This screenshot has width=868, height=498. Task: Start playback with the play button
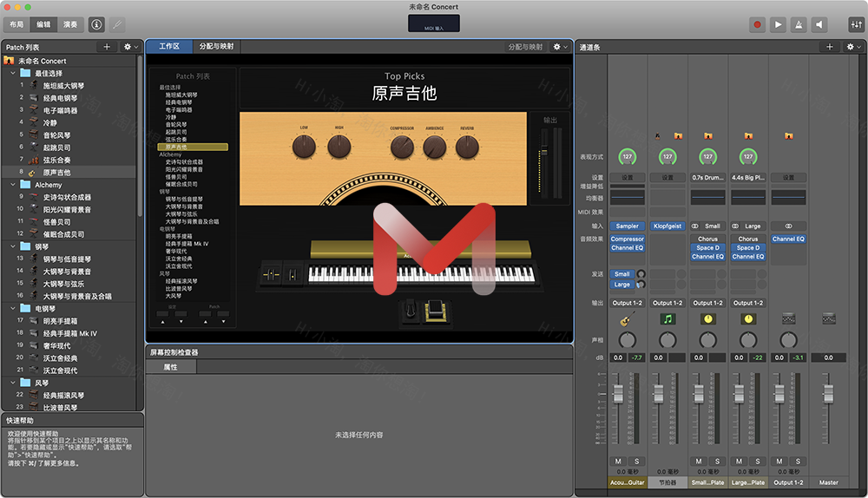(x=779, y=24)
